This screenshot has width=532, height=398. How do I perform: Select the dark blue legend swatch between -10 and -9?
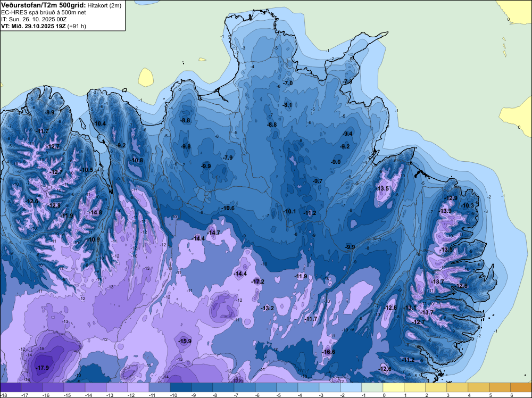(181, 387)
